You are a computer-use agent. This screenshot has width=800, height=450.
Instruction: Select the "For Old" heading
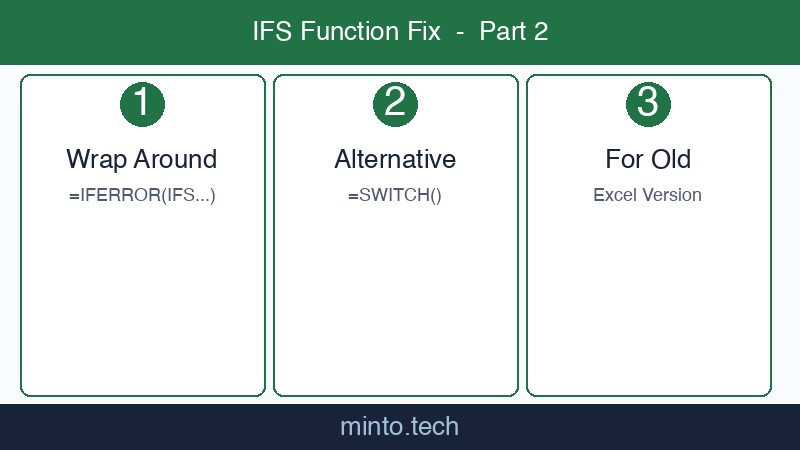point(648,159)
